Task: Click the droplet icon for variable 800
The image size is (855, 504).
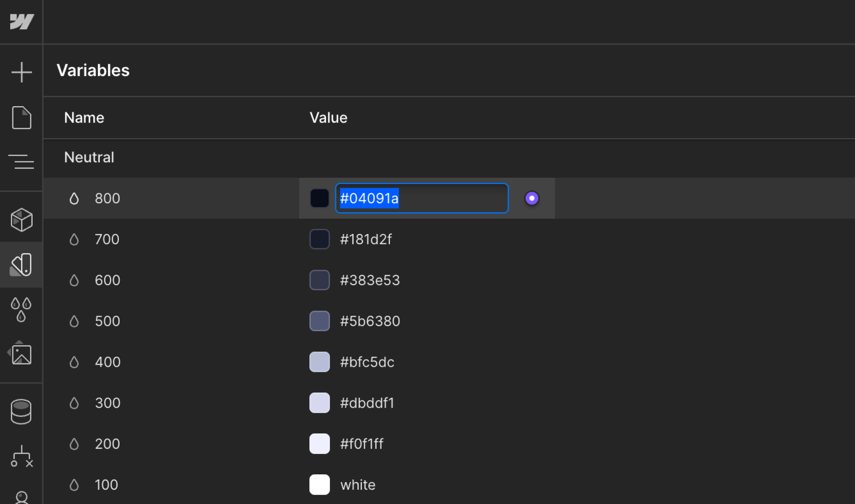Action: pyautogui.click(x=74, y=198)
